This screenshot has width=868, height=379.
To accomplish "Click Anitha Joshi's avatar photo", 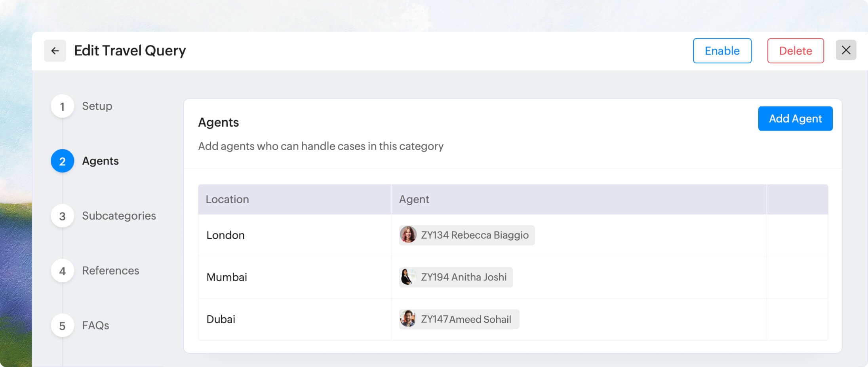I will 407,277.
